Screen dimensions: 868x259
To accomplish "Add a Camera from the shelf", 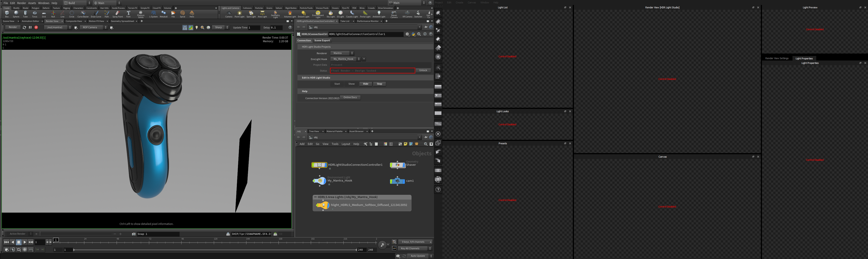I will [x=229, y=14].
